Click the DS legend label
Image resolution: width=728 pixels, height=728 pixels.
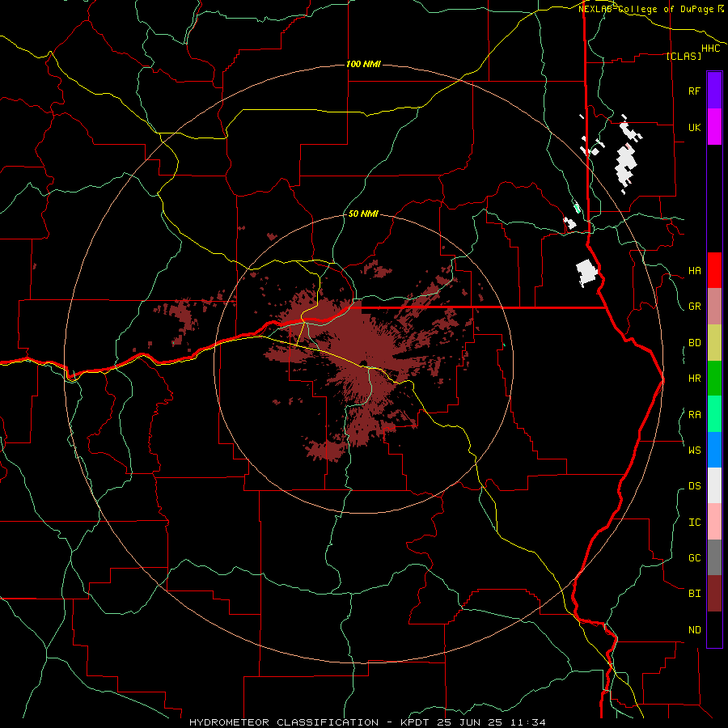tap(694, 486)
